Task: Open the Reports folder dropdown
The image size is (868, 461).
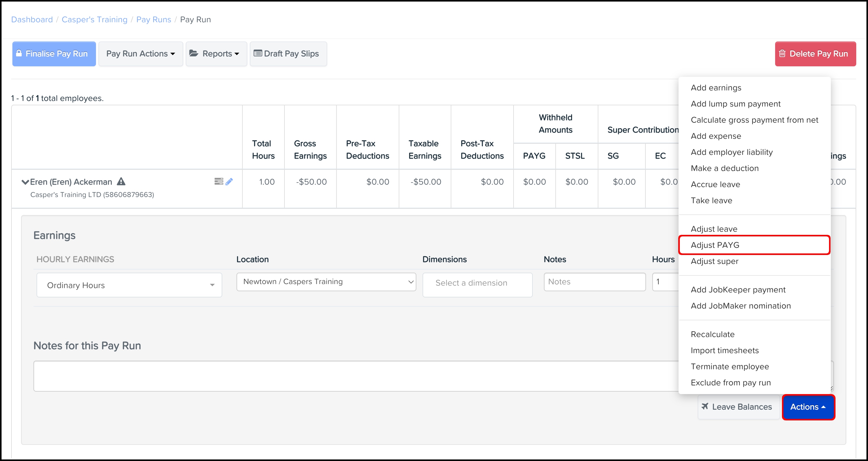Action: pyautogui.click(x=216, y=54)
